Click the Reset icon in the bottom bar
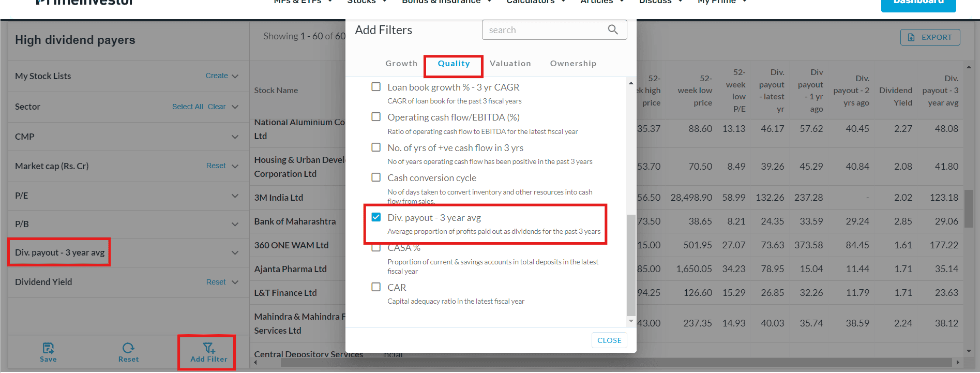The image size is (980, 373). 128,348
